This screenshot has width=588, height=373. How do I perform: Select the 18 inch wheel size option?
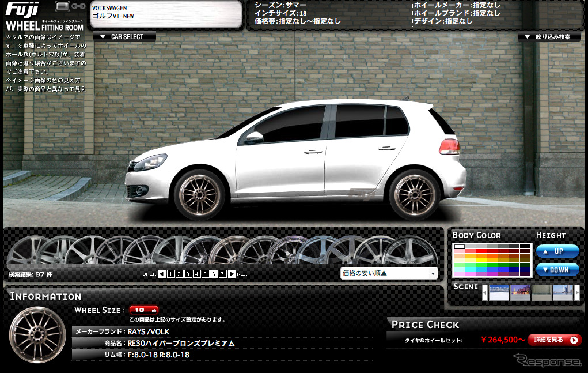pos(143,310)
